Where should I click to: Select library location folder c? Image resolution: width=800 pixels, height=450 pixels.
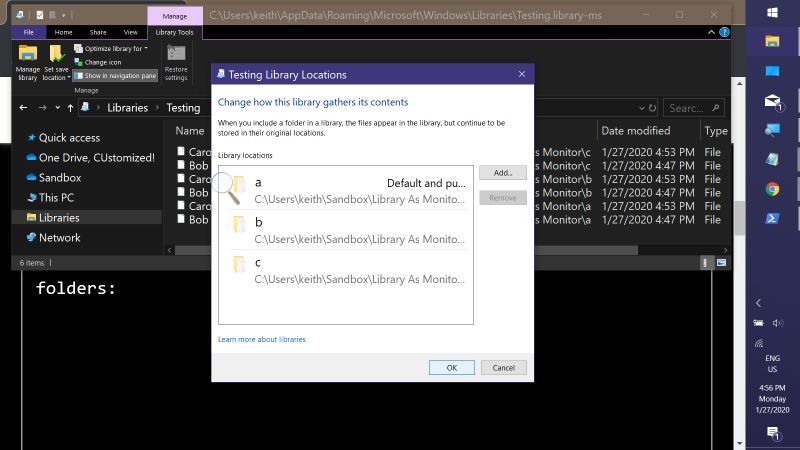pyautogui.click(x=346, y=270)
